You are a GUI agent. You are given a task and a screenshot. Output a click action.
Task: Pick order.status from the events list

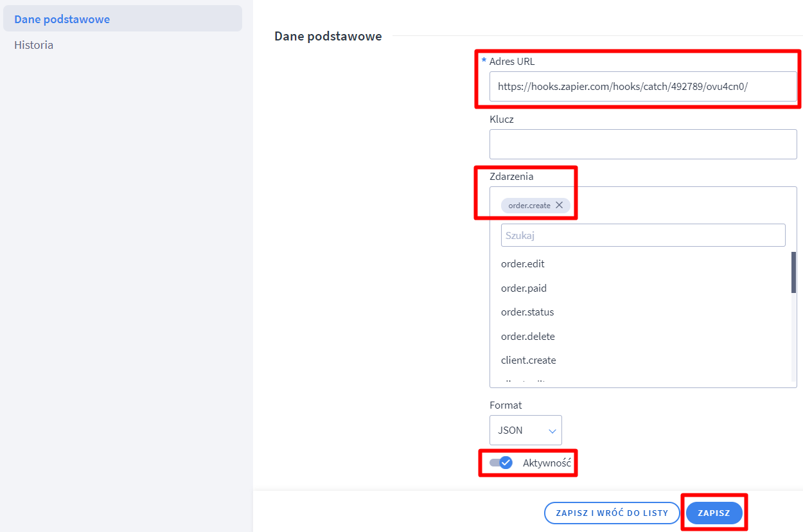tap(527, 312)
